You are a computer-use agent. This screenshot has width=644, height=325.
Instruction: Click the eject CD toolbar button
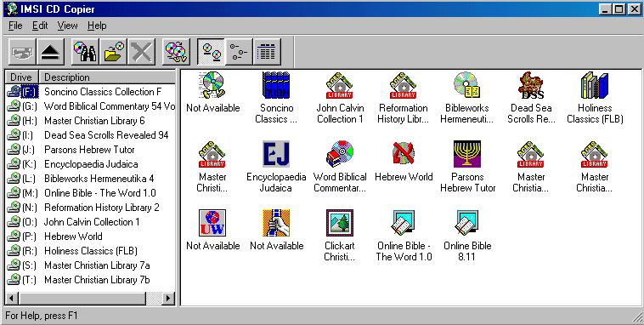pyautogui.click(x=50, y=52)
